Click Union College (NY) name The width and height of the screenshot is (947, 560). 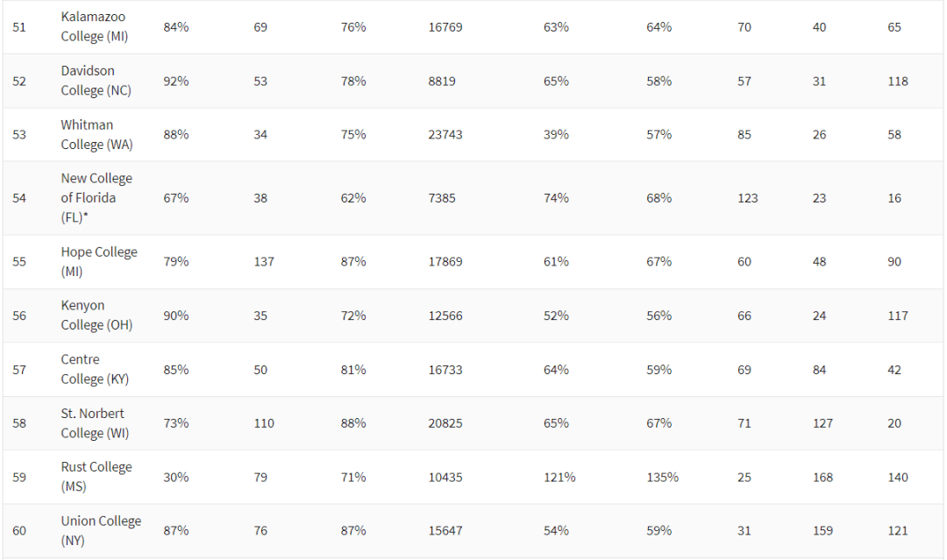pyautogui.click(x=100, y=530)
